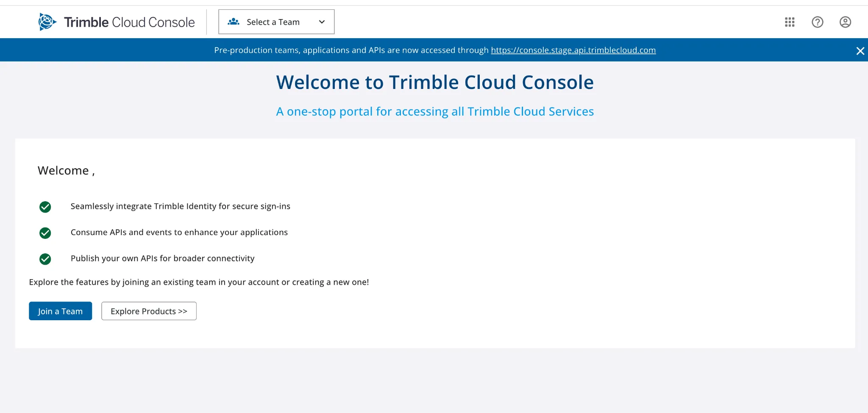Click the team people icon in selector

(234, 22)
